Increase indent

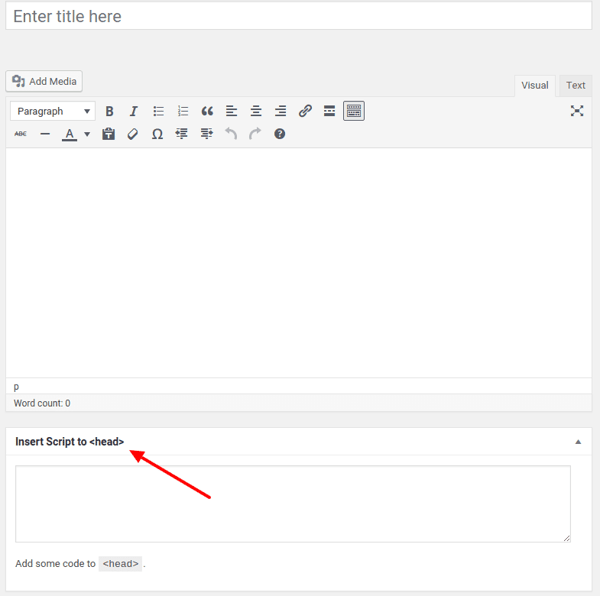pos(206,134)
